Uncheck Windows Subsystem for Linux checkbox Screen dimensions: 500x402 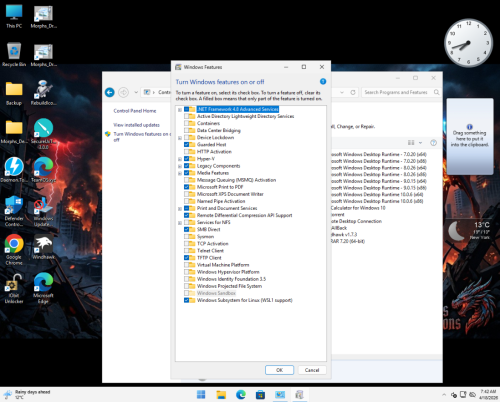[x=187, y=300]
